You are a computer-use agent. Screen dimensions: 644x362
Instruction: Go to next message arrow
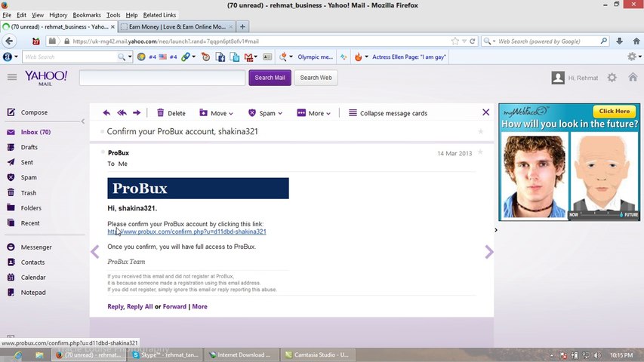click(488, 252)
